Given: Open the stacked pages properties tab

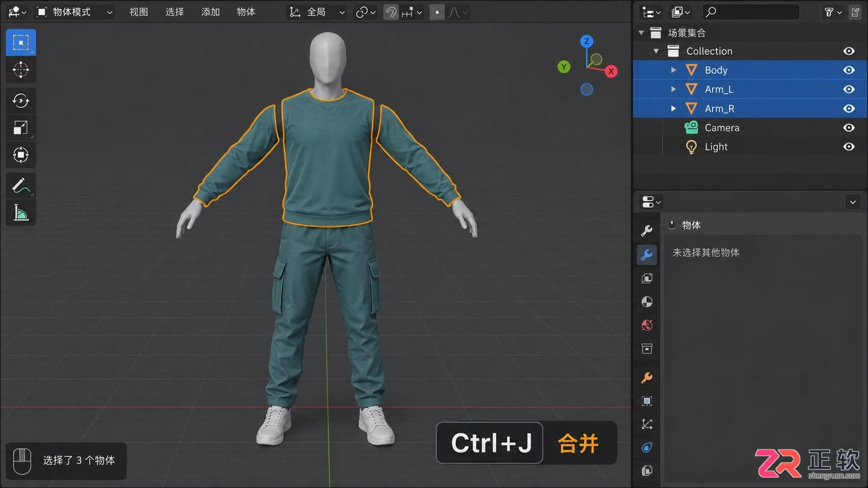Looking at the screenshot, I should point(647,471).
